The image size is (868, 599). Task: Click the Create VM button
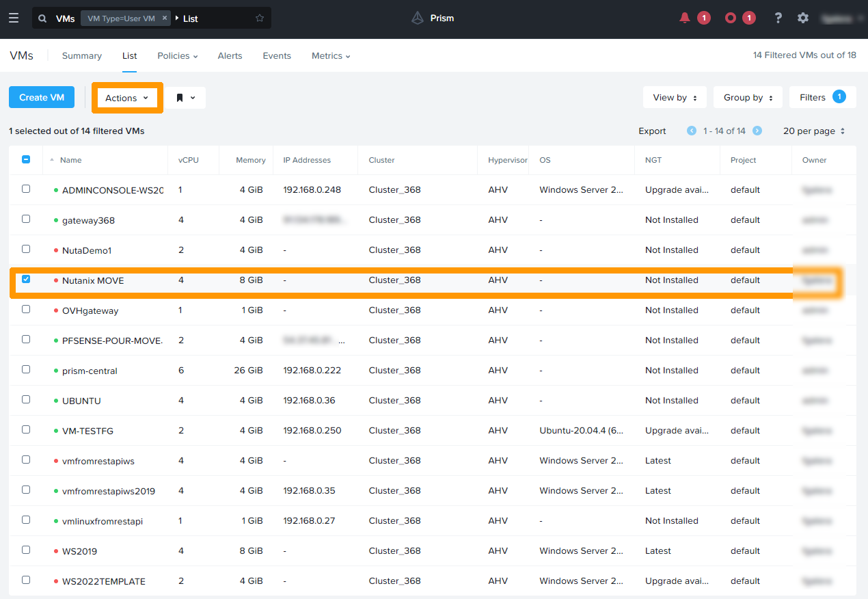42,98
